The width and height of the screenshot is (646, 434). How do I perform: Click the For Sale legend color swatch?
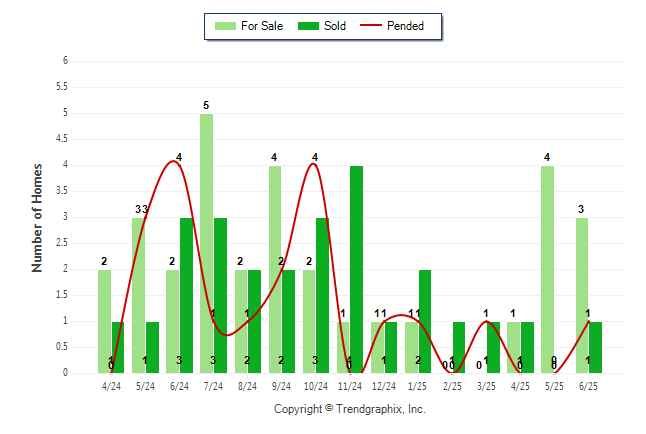click(225, 26)
